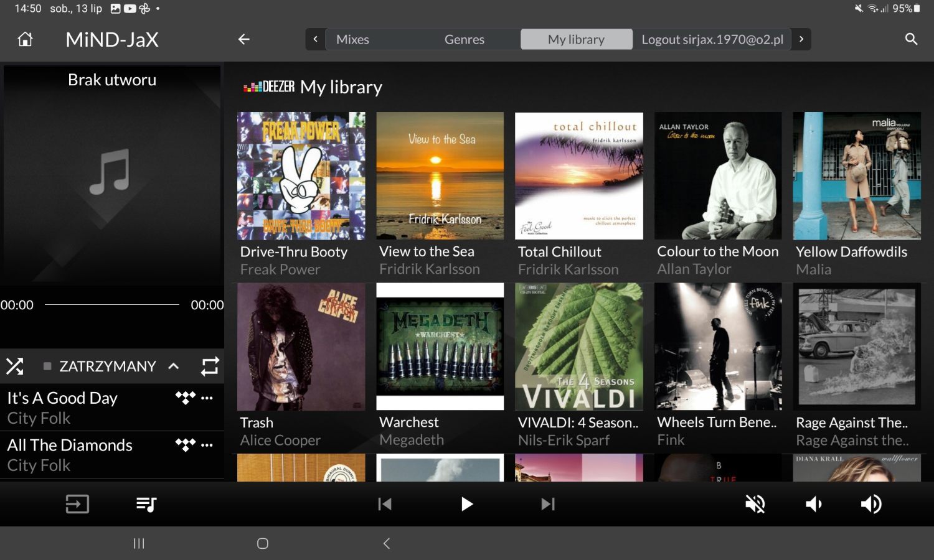Click artist name Megadeth
This screenshot has width=934, height=560.
tap(412, 440)
